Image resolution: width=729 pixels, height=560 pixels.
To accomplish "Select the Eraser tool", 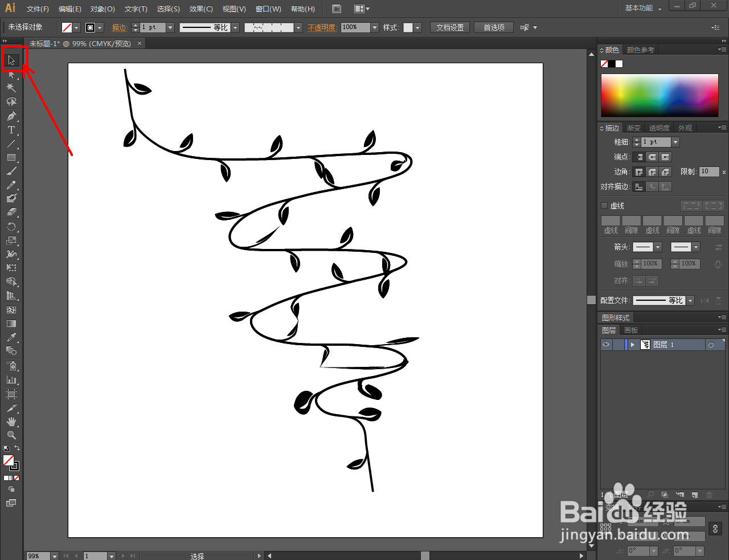I will (x=11, y=212).
